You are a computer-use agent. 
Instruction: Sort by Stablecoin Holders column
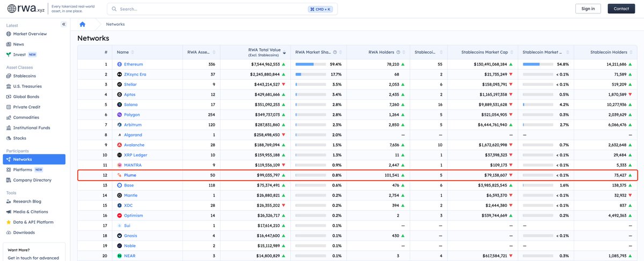click(x=631, y=53)
